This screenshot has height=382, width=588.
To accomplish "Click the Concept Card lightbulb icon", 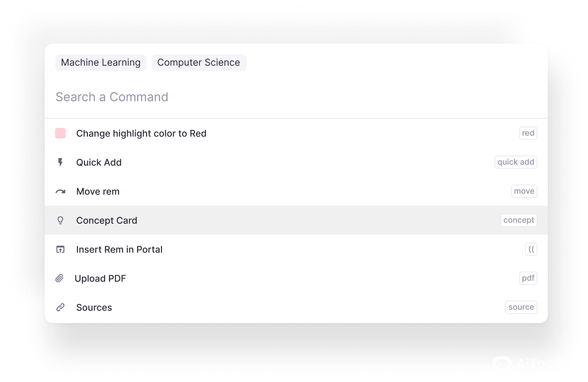I will pyautogui.click(x=60, y=220).
